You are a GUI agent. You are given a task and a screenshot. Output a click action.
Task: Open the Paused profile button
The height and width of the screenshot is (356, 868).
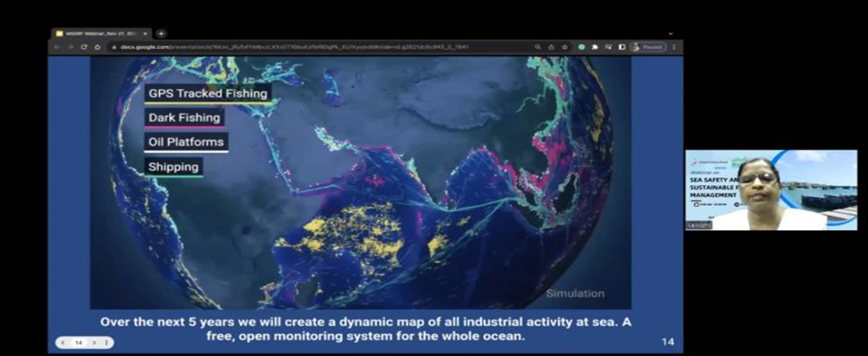click(648, 47)
